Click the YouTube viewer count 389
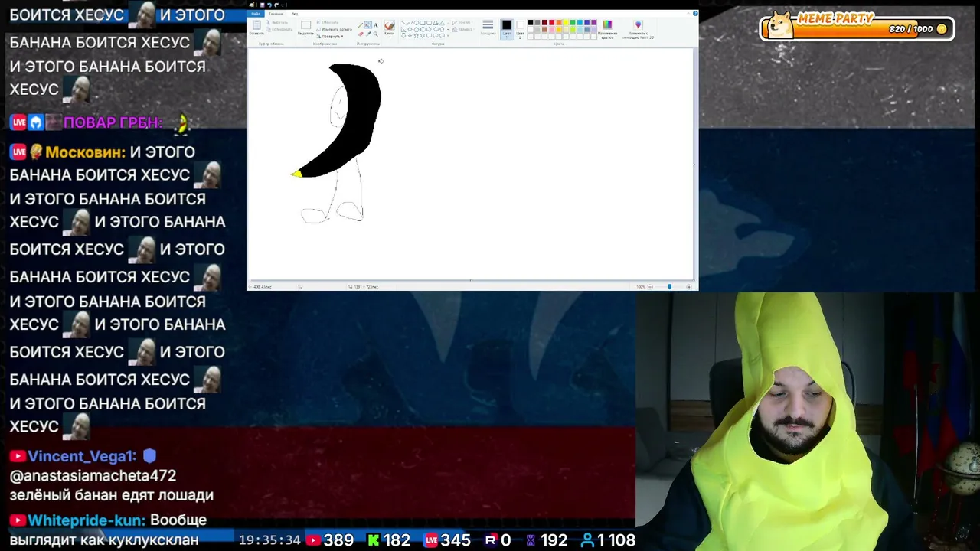 pos(330,540)
